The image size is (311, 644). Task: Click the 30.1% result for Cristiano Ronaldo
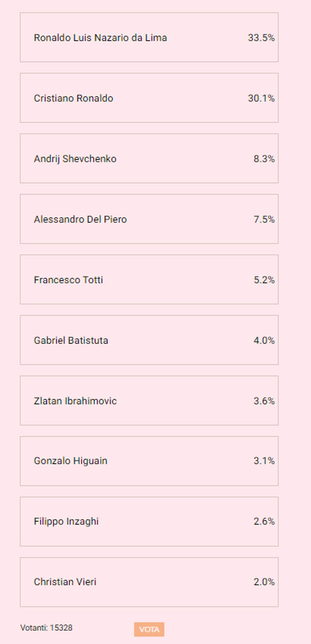pyautogui.click(x=261, y=98)
